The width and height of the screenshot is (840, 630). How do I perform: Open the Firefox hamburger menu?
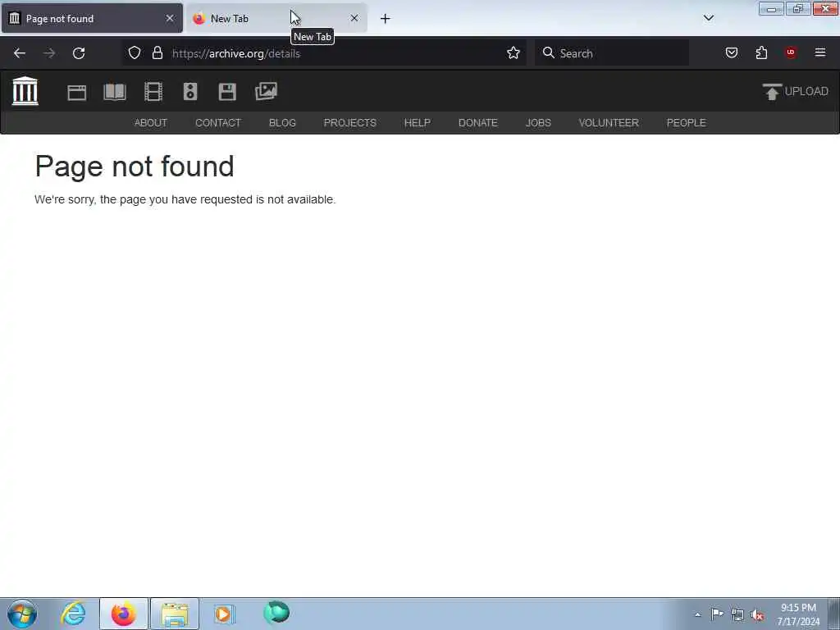820,52
